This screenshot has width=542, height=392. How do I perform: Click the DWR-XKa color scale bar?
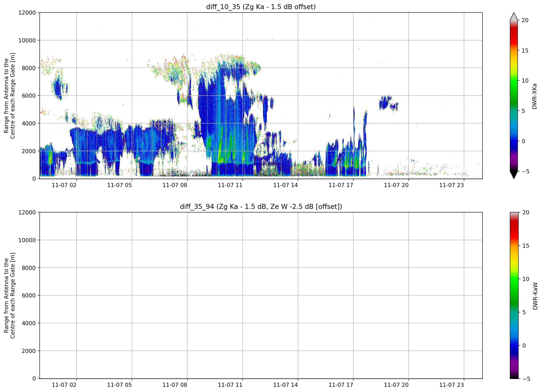pyautogui.click(x=514, y=96)
